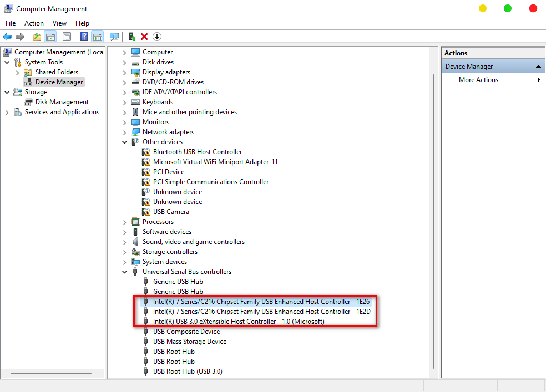
Task: Expand the Display adapters category
Action: [x=124, y=72]
